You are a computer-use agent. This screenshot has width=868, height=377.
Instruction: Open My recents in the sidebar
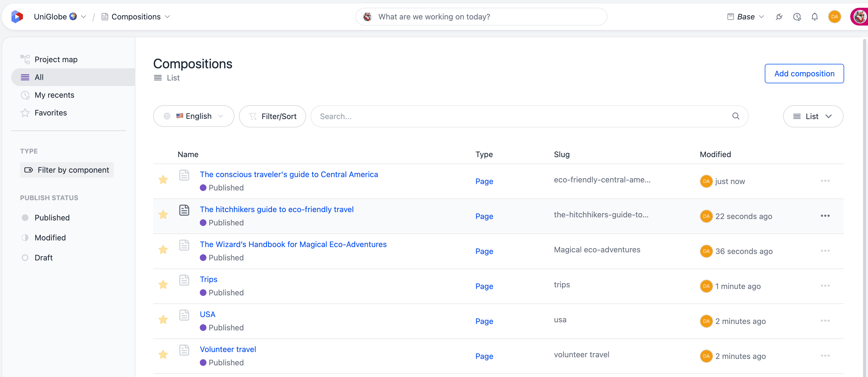pos(54,95)
